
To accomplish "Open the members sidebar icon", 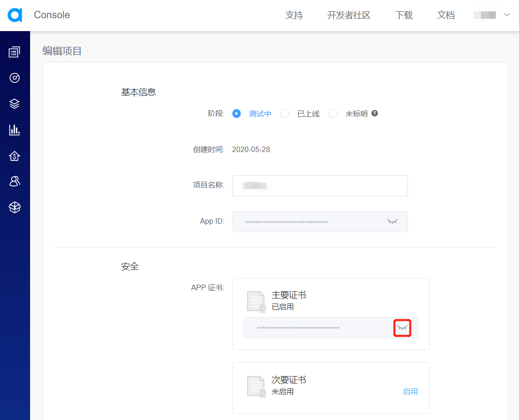I will 15,182.
